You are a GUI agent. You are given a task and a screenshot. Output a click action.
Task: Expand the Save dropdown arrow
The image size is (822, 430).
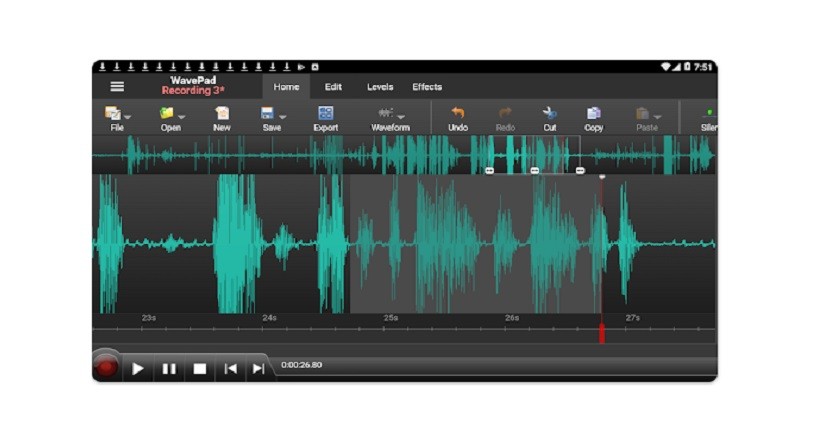[283, 117]
